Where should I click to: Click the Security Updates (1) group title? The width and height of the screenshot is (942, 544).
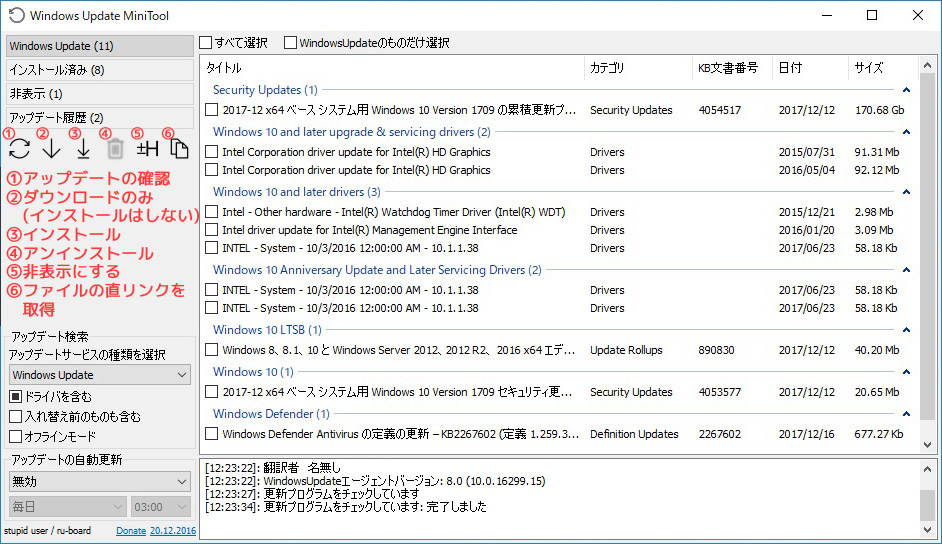[x=265, y=90]
